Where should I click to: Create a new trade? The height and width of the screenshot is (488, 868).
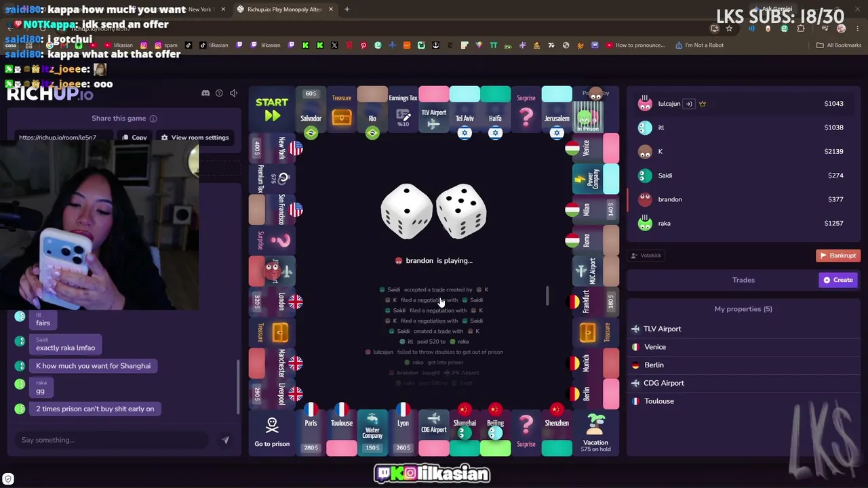(x=838, y=280)
